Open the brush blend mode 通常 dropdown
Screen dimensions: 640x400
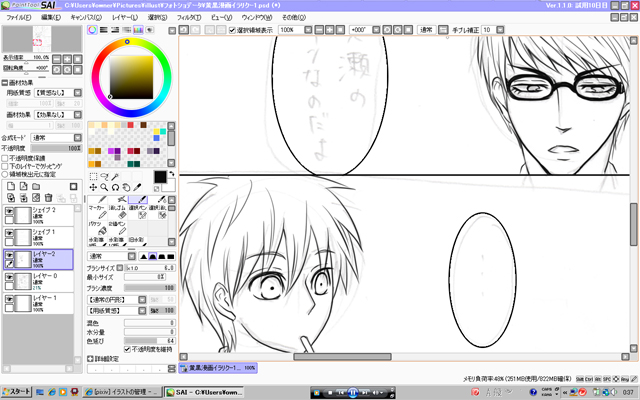tap(132, 256)
